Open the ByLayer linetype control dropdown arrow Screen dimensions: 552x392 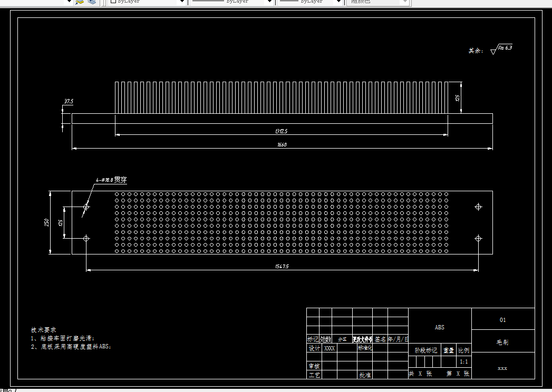point(269,2)
